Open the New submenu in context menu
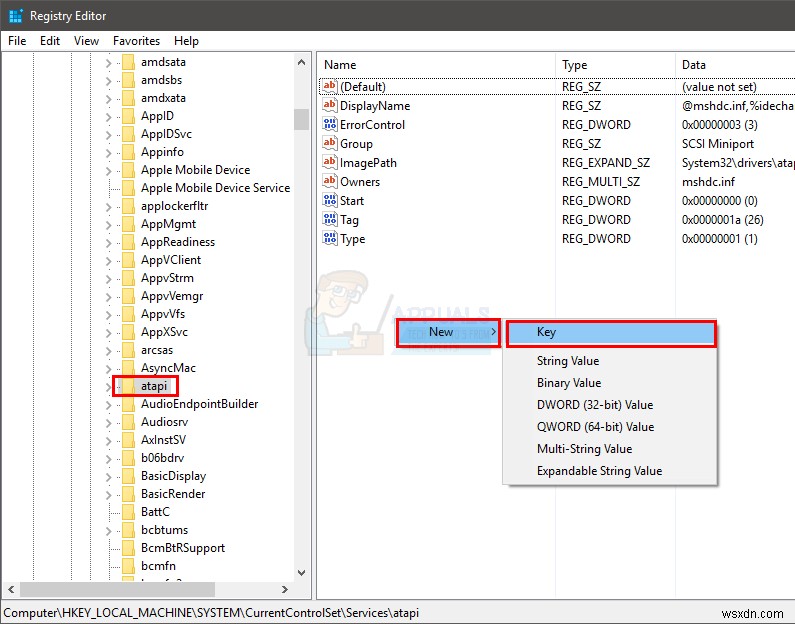 coord(448,333)
